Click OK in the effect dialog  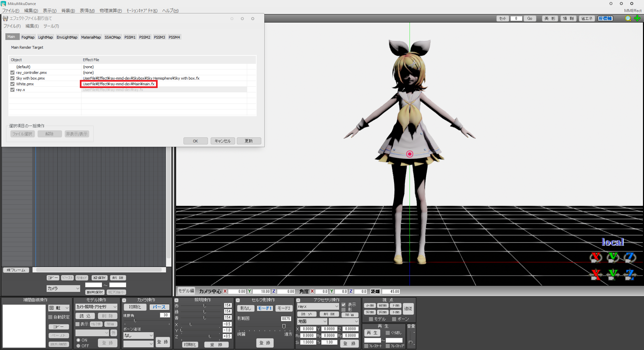point(196,141)
